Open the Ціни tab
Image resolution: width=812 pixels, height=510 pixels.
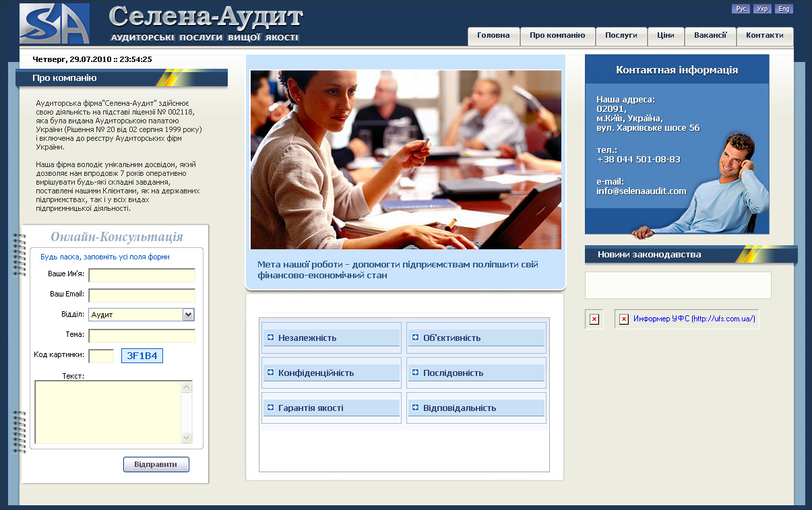tap(666, 36)
